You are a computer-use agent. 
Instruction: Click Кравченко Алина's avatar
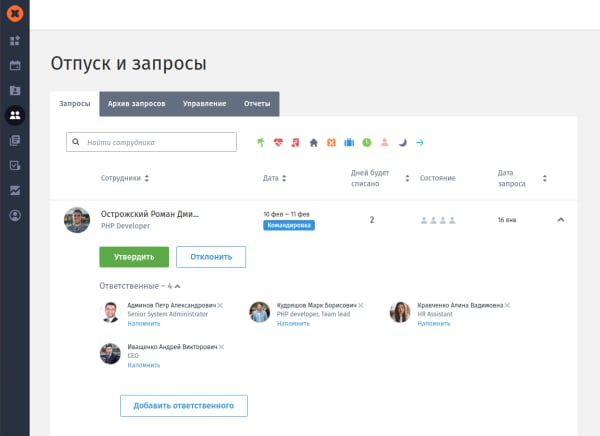[400, 312]
